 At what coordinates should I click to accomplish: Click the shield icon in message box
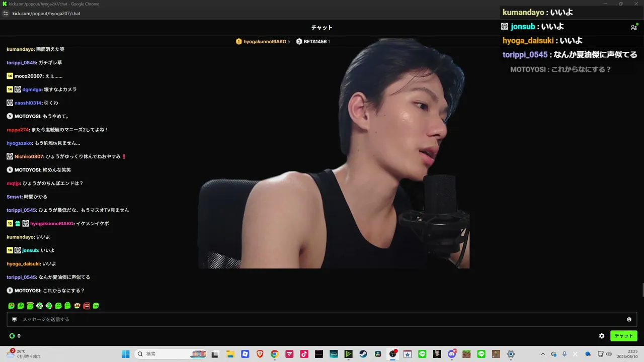[14, 319]
